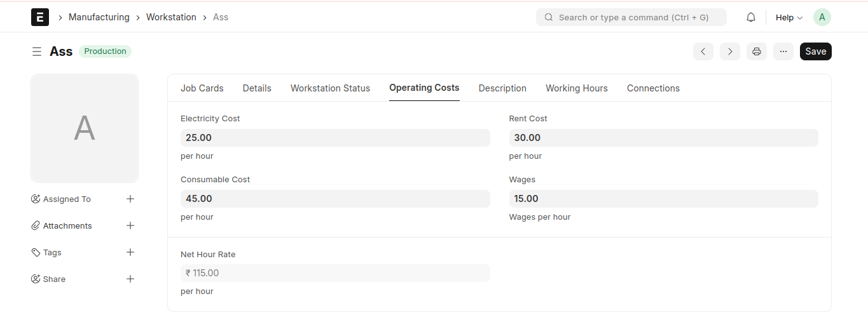The image size is (868, 315).
Task: Go to the next workstation record
Action: tap(730, 51)
